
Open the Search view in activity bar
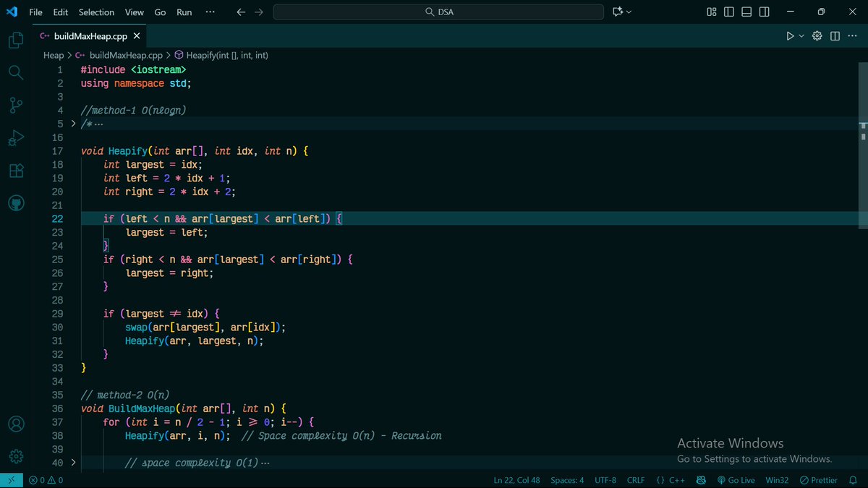(16, 72)
